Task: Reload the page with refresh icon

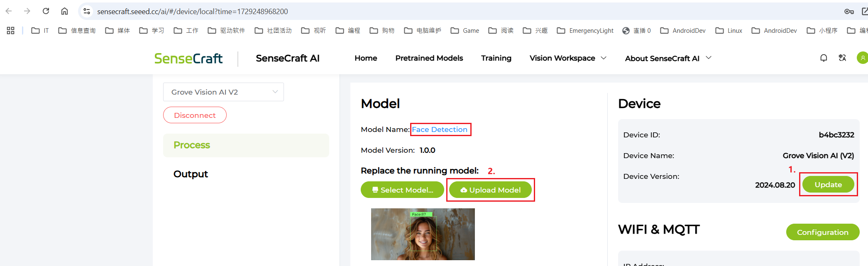Action: [x=46, y=11]
